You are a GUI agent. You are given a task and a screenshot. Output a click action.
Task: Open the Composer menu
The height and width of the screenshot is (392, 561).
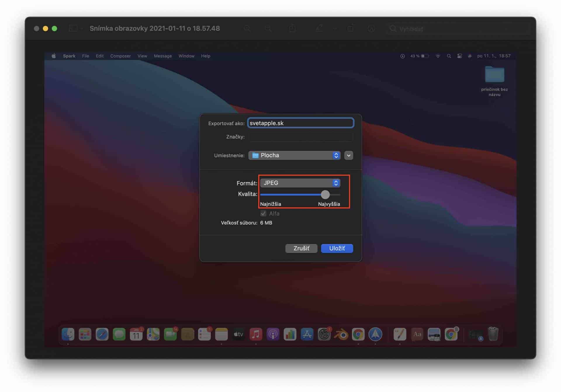pos(120,56)
